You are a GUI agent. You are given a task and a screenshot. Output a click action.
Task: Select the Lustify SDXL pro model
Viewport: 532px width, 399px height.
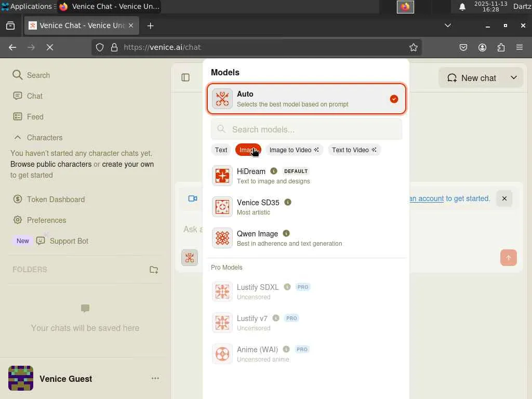coord(306,292)
